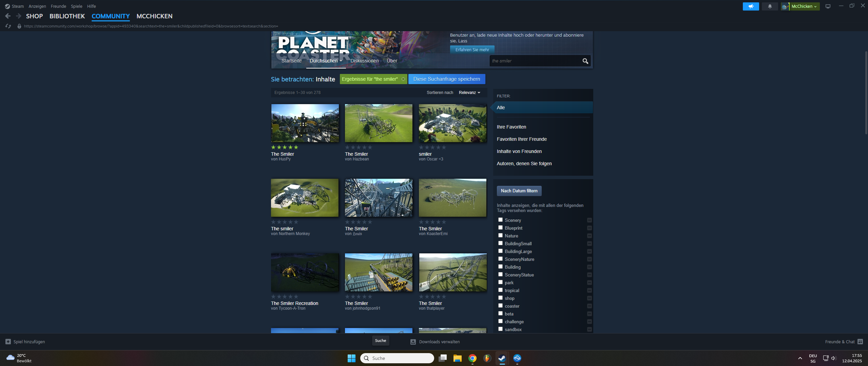The image size is (868, 366).
Task: Click Diese Suchanfrage speichern button
Action: [447, 79]
